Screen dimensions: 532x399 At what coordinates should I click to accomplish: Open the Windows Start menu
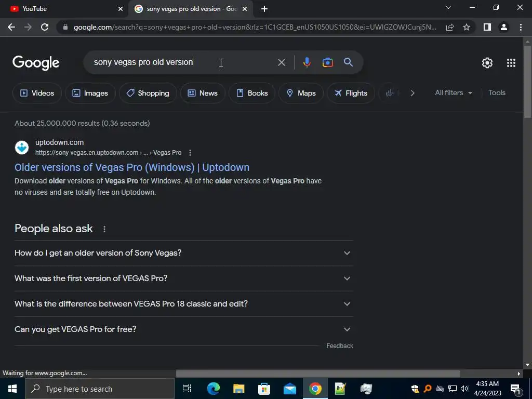12,389
